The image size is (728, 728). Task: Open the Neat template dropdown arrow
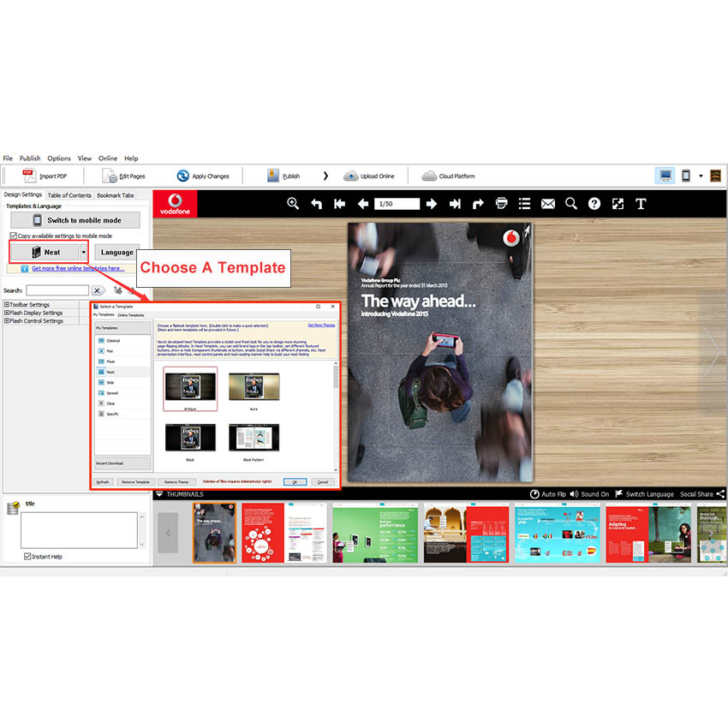(x=83, y=253)
